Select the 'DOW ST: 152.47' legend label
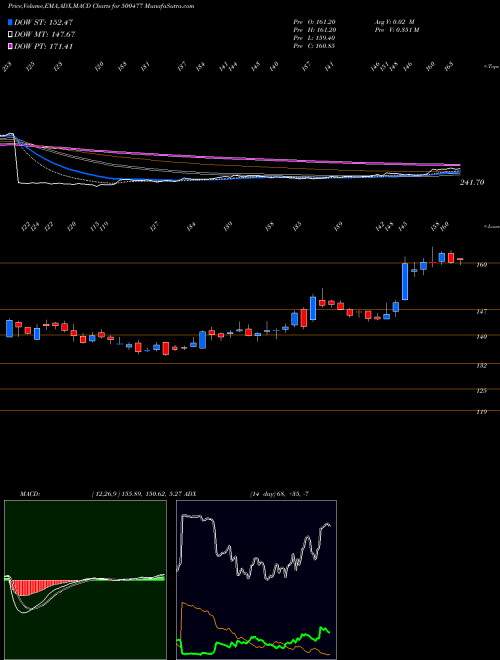Image resolution: width=500 pixels, height=660 pixels. tap(43, 22)
